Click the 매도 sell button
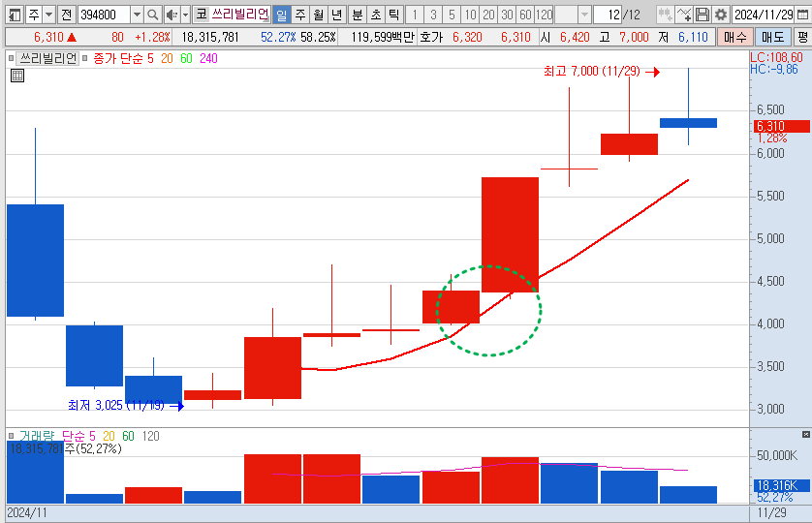 point(772,37)
